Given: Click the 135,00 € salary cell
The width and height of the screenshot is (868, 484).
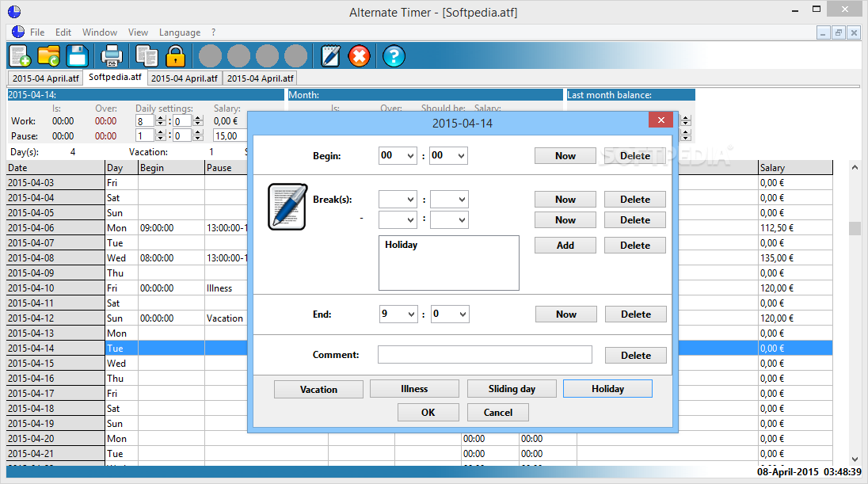Looking at the screenshot, I should coord(795,258).
